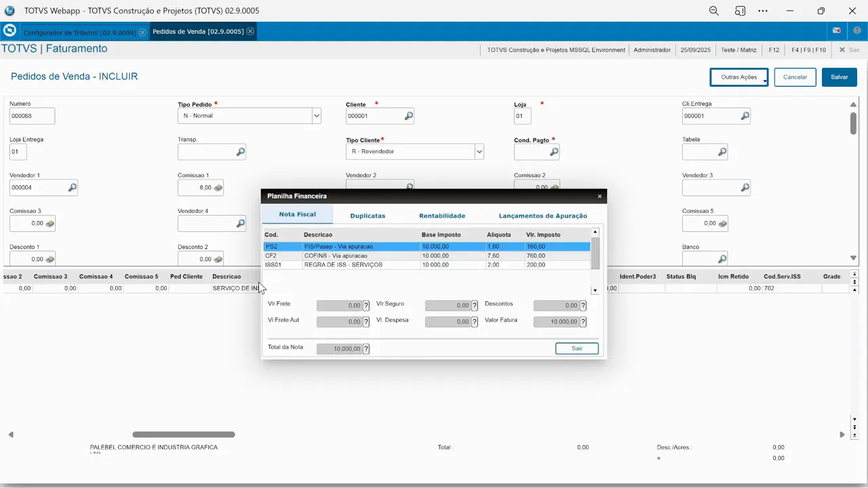Switch to the Duplicatas tab
868x488 pixels.
pos(368,216)
